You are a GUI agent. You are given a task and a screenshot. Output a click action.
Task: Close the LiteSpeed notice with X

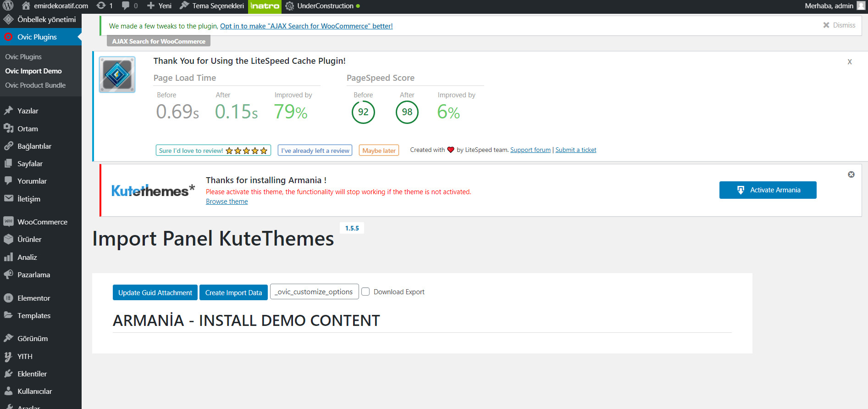[850, 62]
